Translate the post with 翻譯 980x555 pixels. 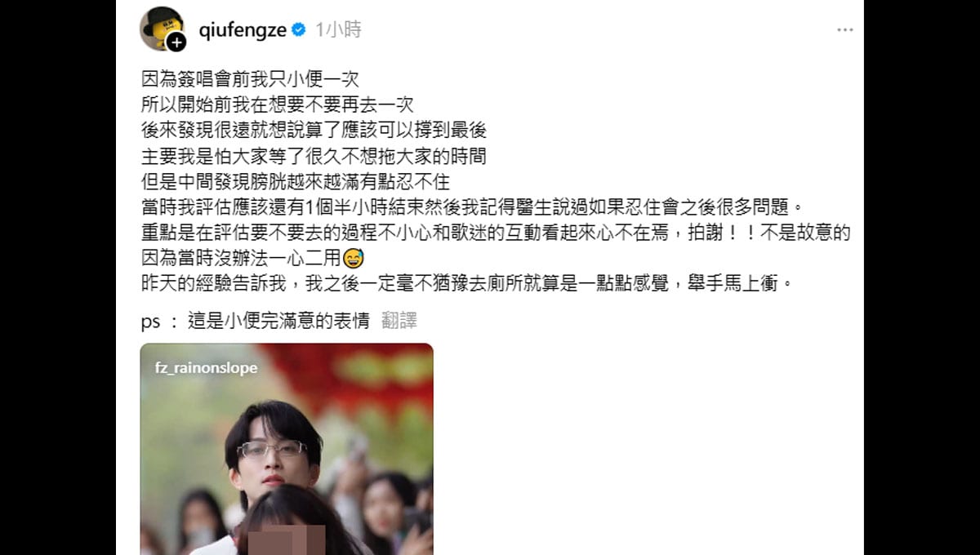[x=399, y=321]
